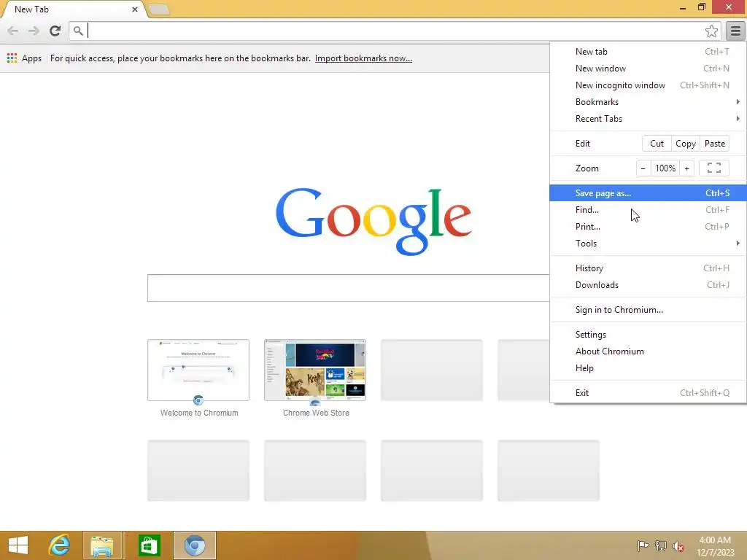Select the Chromium taskbar icon
Viewport: 747px width, 560px height.
click(x=195, y=545)
